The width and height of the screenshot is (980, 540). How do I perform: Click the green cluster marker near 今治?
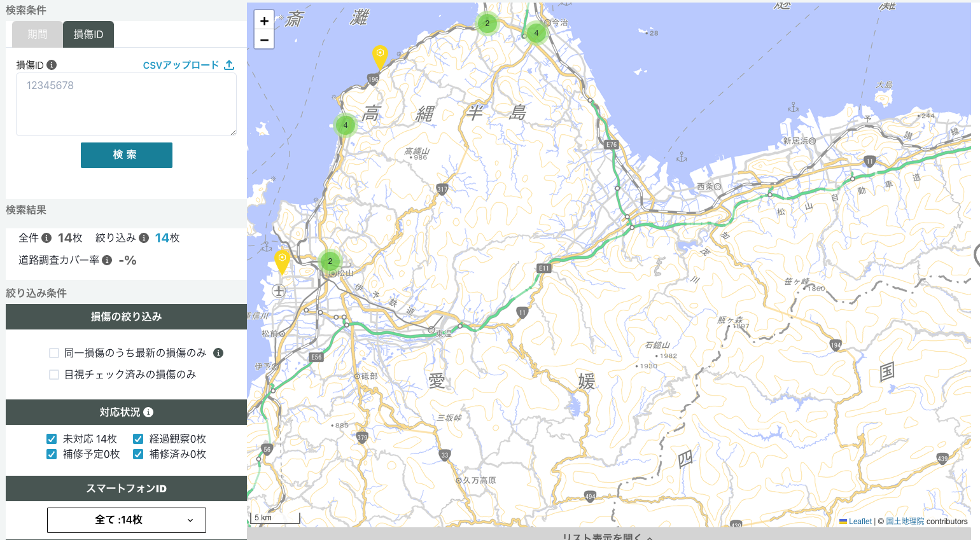coord(536,33)
